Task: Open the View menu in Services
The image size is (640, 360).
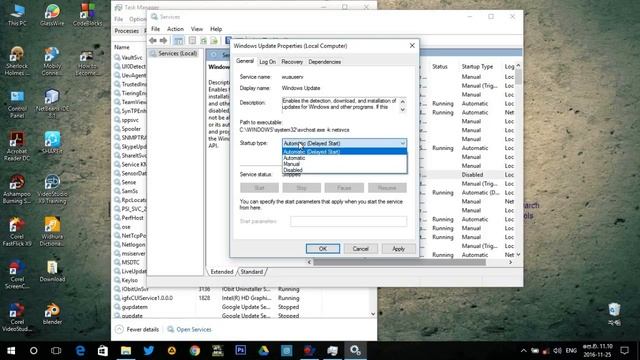Action: click(197, 29)
